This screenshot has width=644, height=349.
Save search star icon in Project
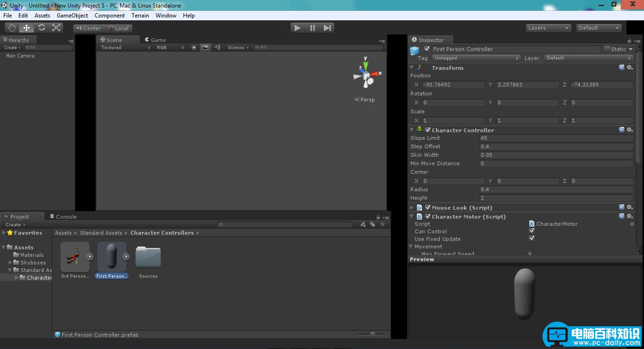pyautogui.click(x=383, y=224)
